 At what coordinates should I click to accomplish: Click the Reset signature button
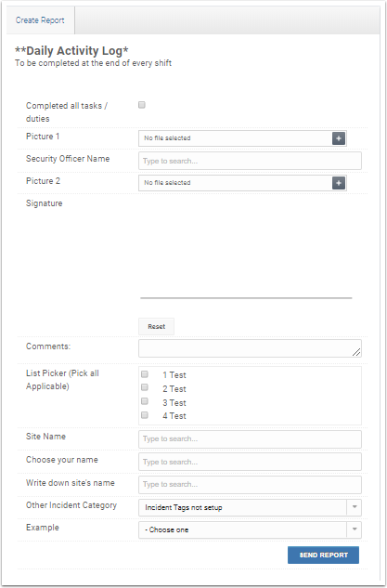pyautogui.click(x=156, y=327)
